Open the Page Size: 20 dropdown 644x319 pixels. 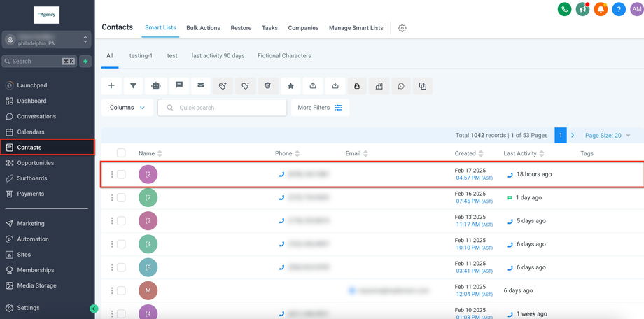coord(608,136)
